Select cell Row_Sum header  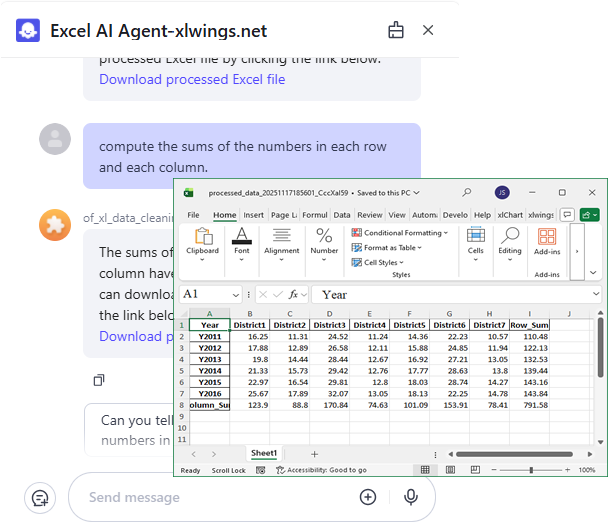point(529,325)
